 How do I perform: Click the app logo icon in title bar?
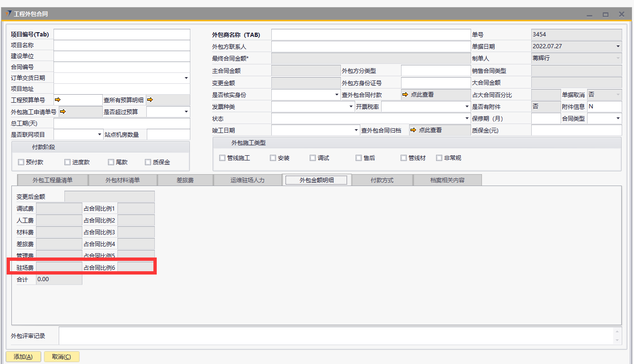[9, 14]
